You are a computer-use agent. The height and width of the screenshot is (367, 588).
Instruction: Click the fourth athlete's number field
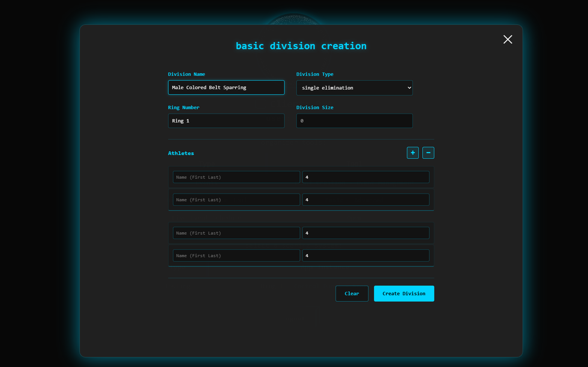pyautogui.click(x=366, y=256)
